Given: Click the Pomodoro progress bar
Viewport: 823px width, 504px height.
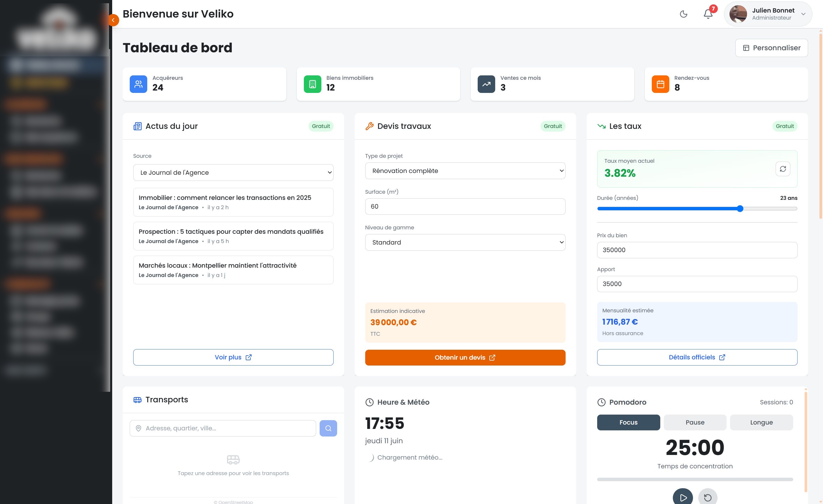Looking at the screenshot, I should pyautogui.click(x=695, y=480).
